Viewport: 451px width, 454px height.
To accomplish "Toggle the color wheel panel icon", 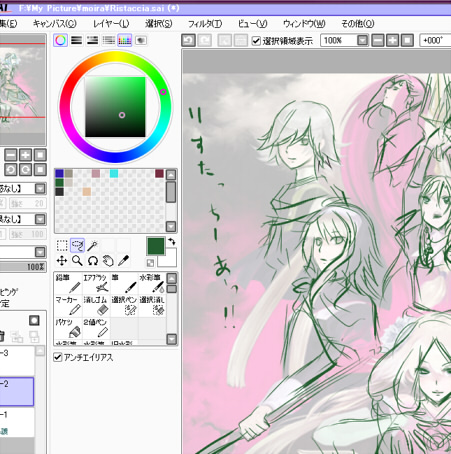I will [x=60, y=41].
